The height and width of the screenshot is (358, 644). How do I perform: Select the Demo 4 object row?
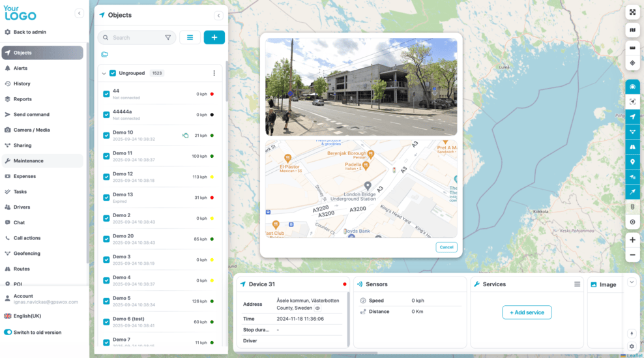click(x=159, y=280)
